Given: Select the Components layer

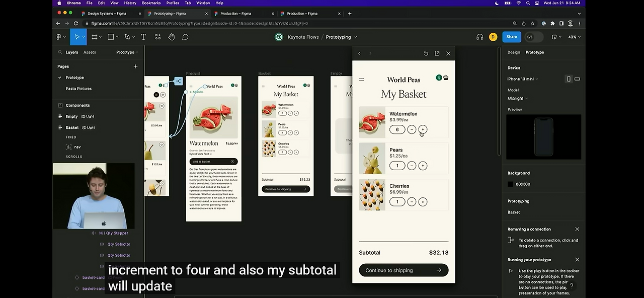Looking at the screenshot, I should pyautogui.click(x=77, y=105).
